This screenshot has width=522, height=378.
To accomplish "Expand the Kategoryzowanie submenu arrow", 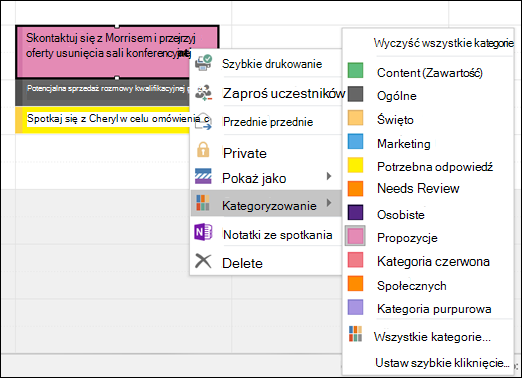I will point(329,202).
